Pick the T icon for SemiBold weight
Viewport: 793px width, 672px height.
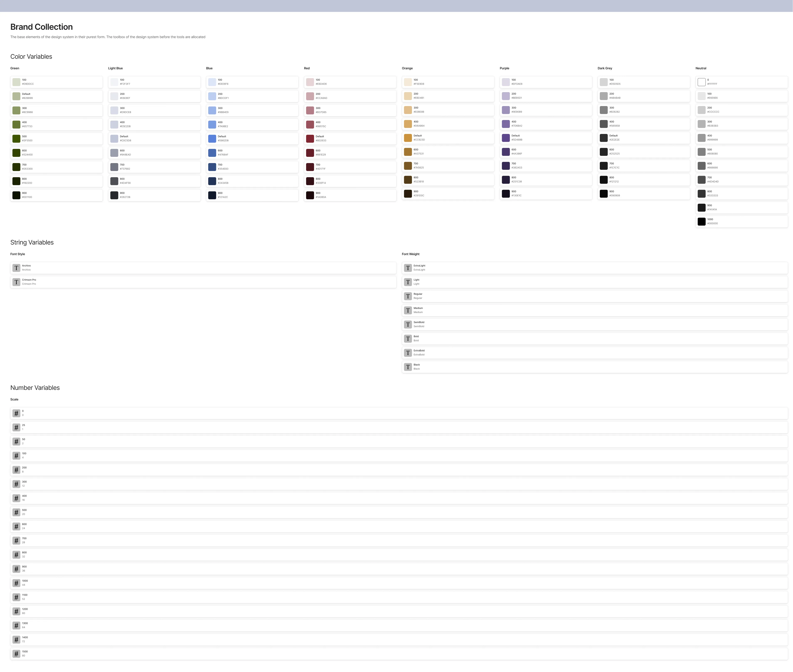click(408, 324)
